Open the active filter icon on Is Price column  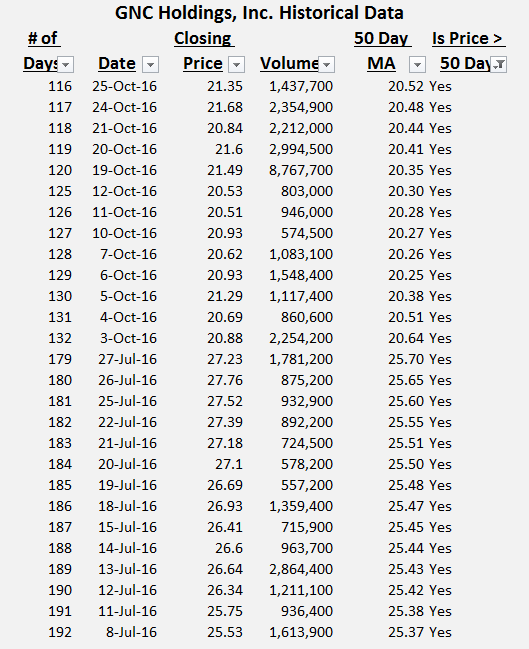[499, 65]
